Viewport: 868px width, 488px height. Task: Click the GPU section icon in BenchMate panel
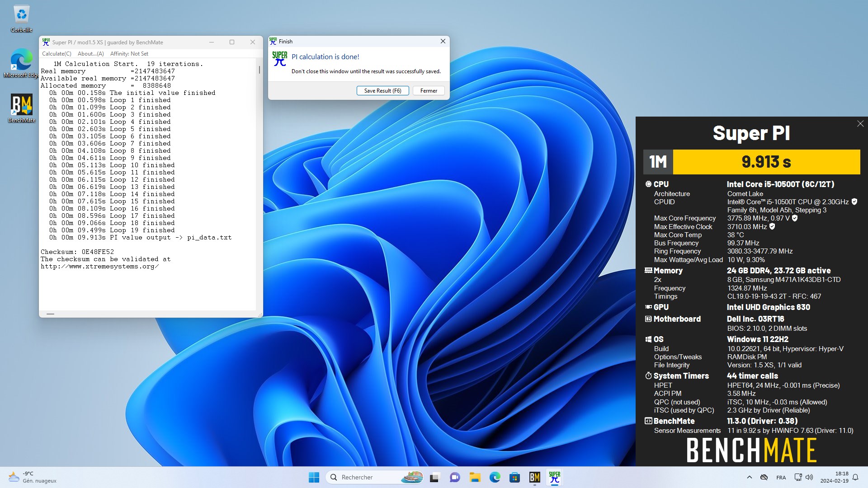pos(648,307)
